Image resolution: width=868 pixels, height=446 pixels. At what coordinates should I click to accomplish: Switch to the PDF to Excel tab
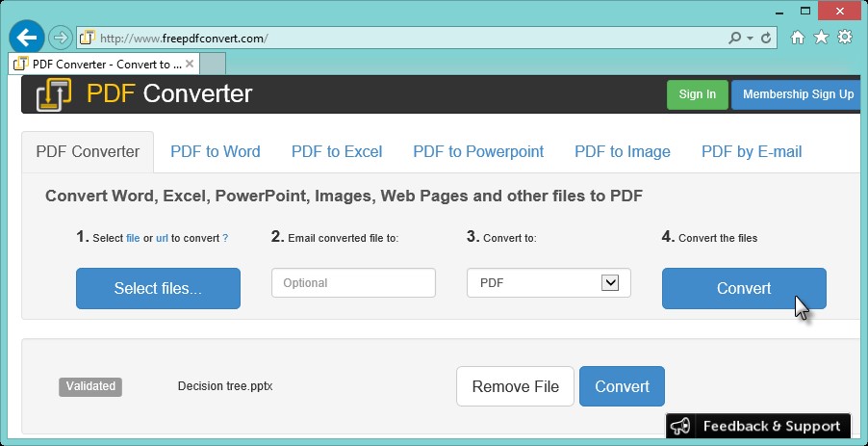tap(337, 152)
